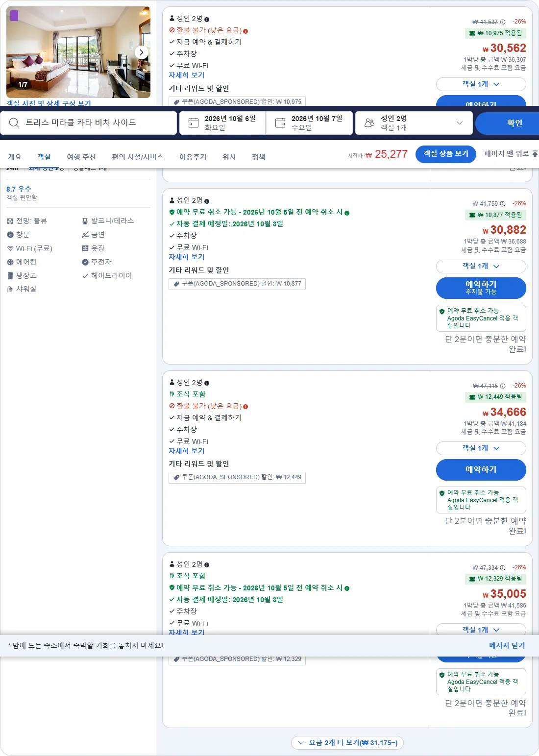Click 예약하기 후지불 가능 button for ₩30,882

tap(481, 288)
